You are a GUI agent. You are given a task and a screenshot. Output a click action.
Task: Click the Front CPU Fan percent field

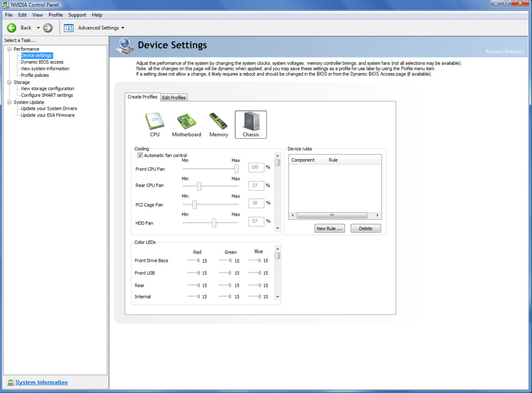[256, 167]
